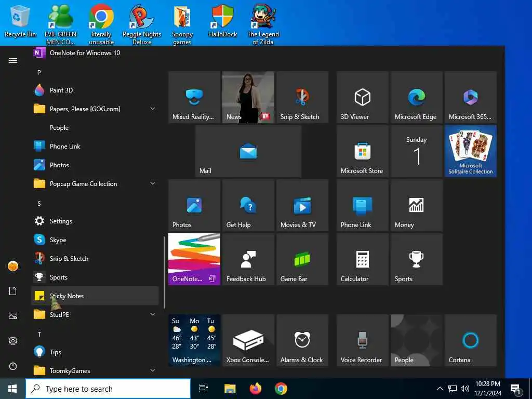Image resolution: width=532 pixels, height=399 pixels.
Task: Open the Get Help tile
Action: 248,205
